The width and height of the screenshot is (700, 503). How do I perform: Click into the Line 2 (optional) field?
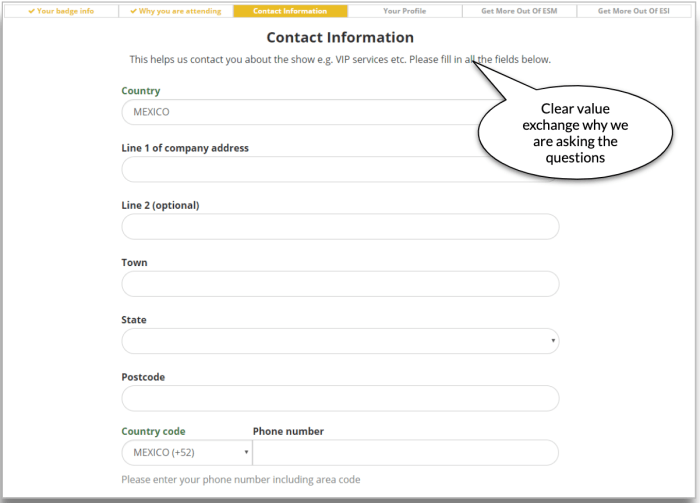point(340,227)
